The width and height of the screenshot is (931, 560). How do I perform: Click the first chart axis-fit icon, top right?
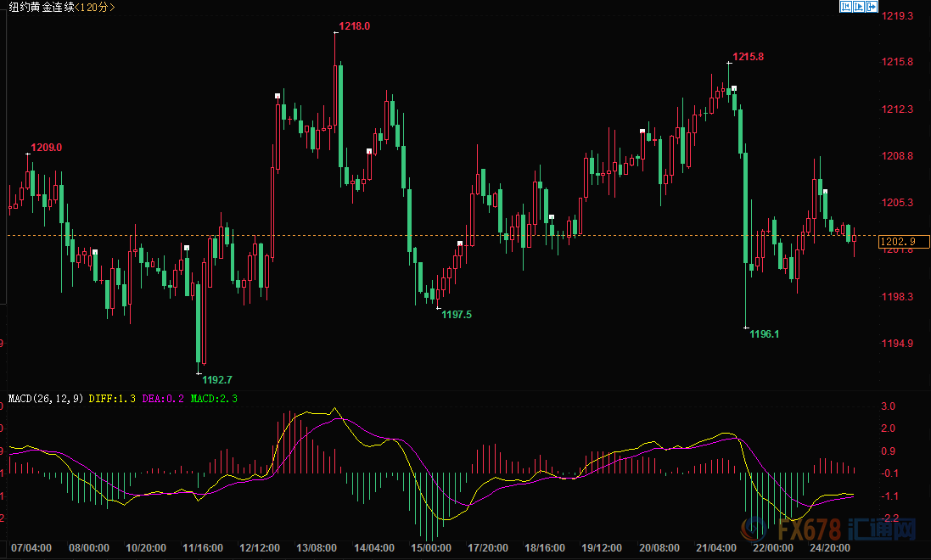click(x=845, y=7)
